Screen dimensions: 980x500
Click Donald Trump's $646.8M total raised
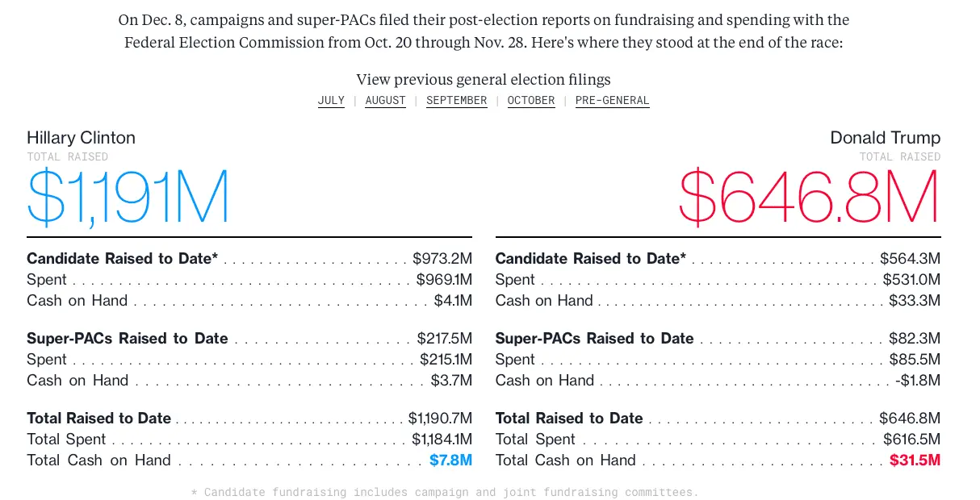tap(810, 196)
